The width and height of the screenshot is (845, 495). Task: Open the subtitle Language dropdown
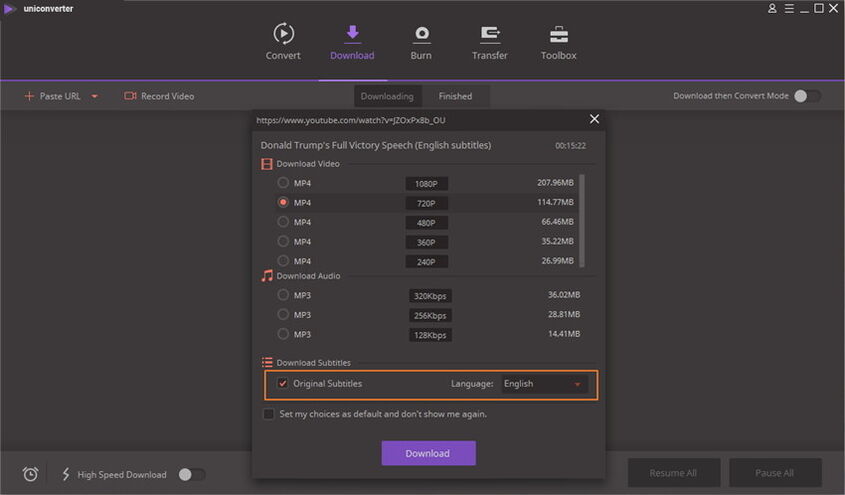pyautogui.click(x=543, y=384)
